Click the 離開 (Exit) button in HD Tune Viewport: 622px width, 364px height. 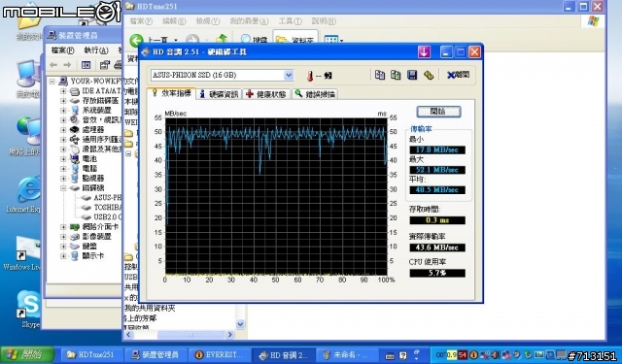(x=458, y=75)
